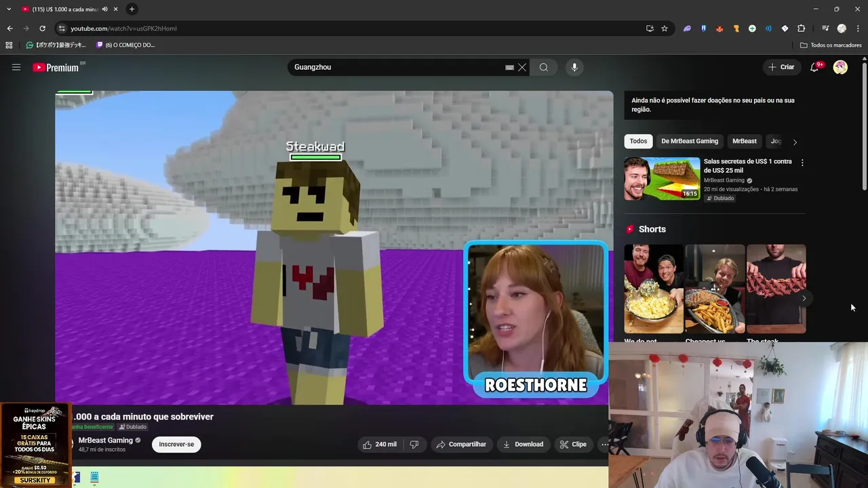Create a clip with Clipe button
Viewport: 868px width, 488px height.
573,445
